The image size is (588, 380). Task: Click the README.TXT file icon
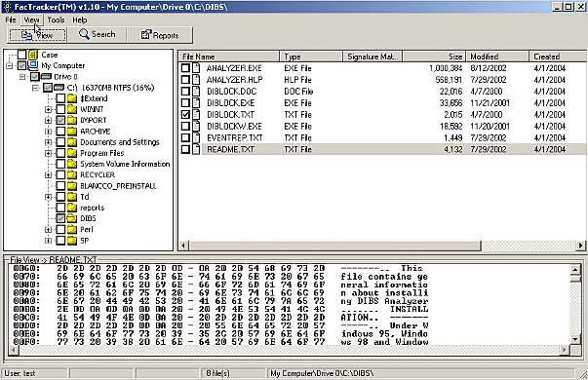(x=196, y=149)
